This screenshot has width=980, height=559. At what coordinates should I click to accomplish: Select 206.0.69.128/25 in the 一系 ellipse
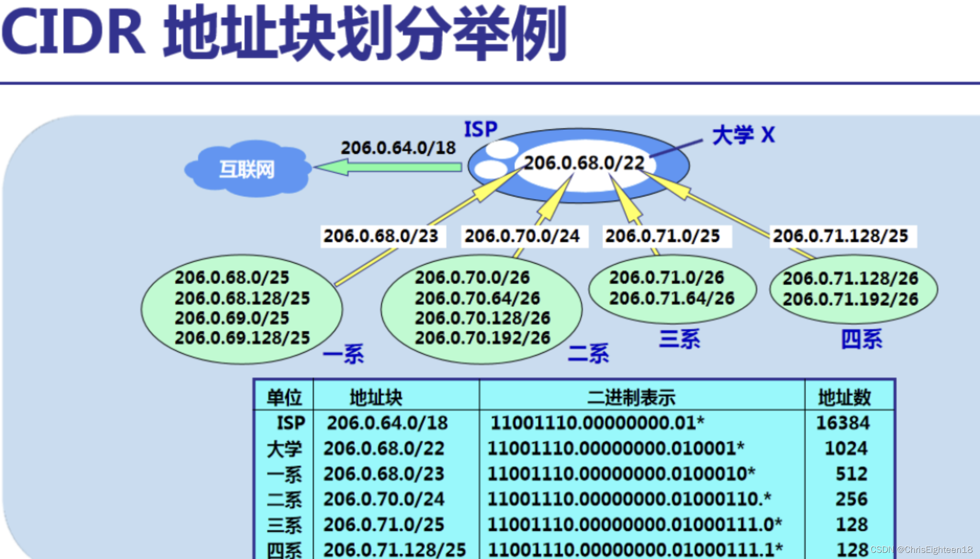[x=242, y=338]
